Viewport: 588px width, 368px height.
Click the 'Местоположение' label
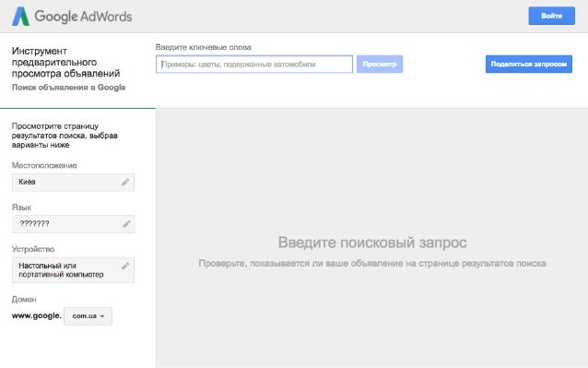(44, 165)
